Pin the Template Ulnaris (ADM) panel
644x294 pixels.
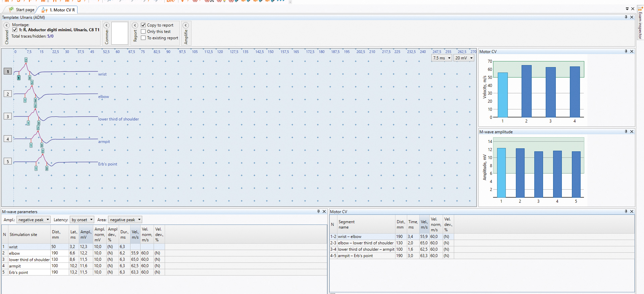[626, 17]
